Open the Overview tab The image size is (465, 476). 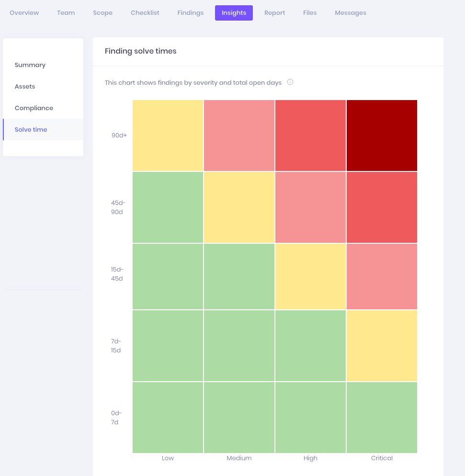tap(24, 13)
